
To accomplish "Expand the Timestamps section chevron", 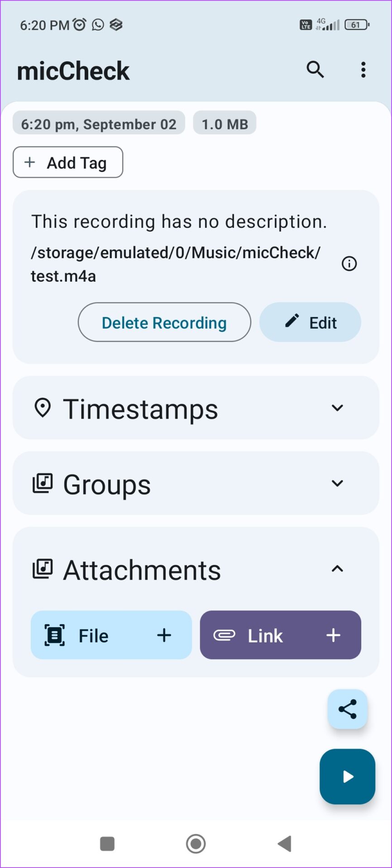I will pyautogui.click(x=337, y=408).
